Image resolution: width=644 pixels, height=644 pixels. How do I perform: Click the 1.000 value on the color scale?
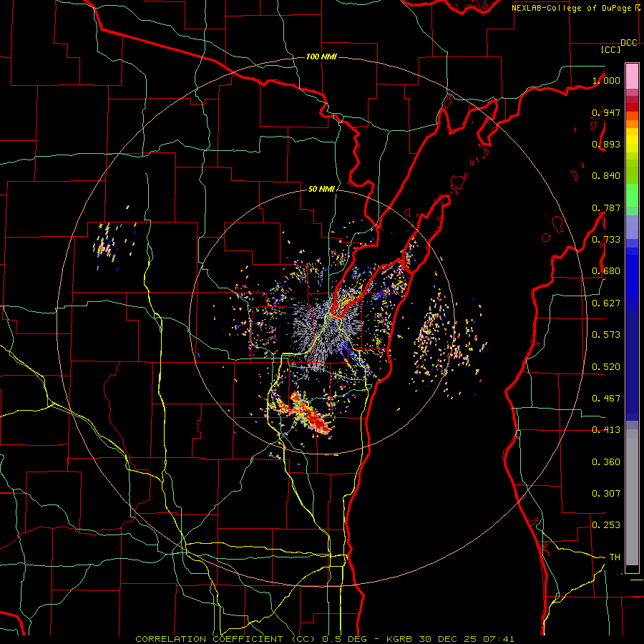click(x=606, y=80)
